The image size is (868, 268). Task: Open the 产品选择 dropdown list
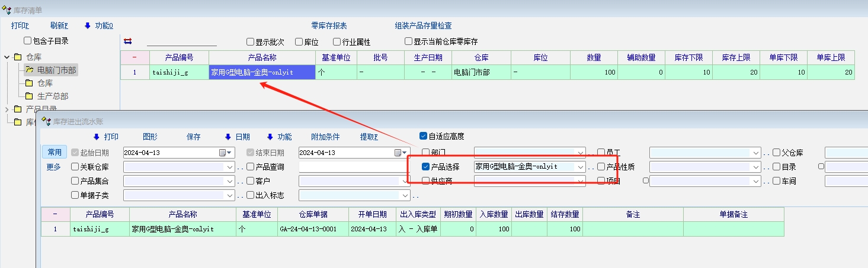(581, 167)
